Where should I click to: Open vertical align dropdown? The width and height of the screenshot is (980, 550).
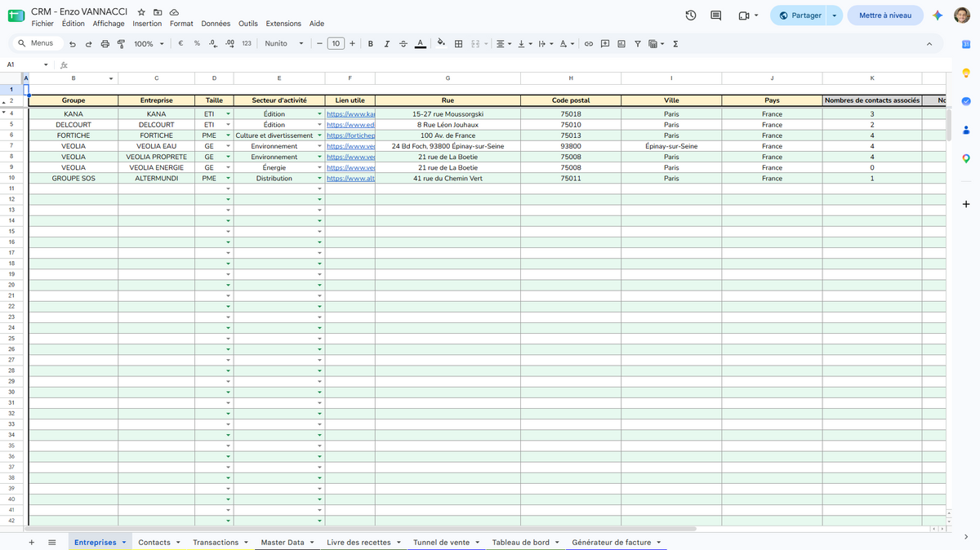[525, 44]
